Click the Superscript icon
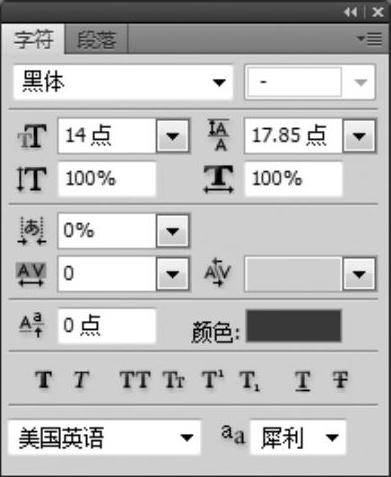 (x=213, y=380)
